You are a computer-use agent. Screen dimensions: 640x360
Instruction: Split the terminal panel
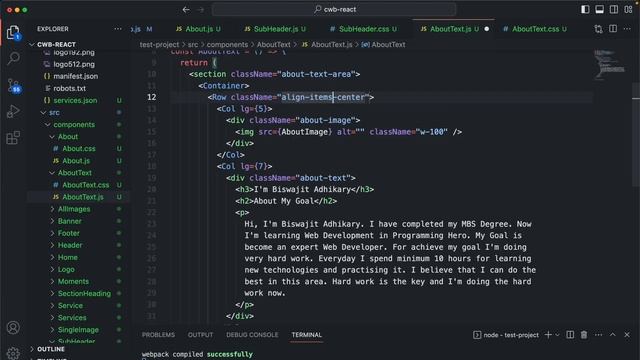point(570,335)
